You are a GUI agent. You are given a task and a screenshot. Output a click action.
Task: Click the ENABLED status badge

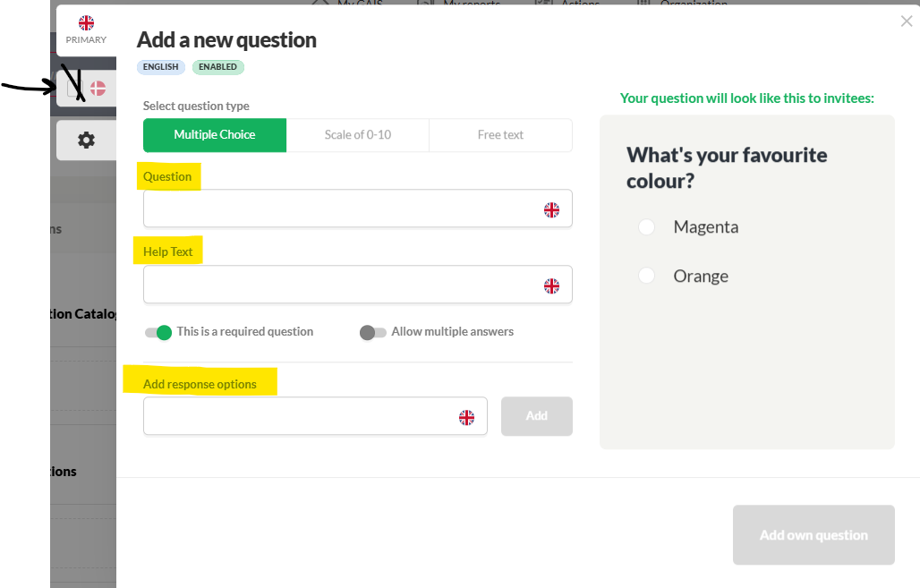[217, 67]
